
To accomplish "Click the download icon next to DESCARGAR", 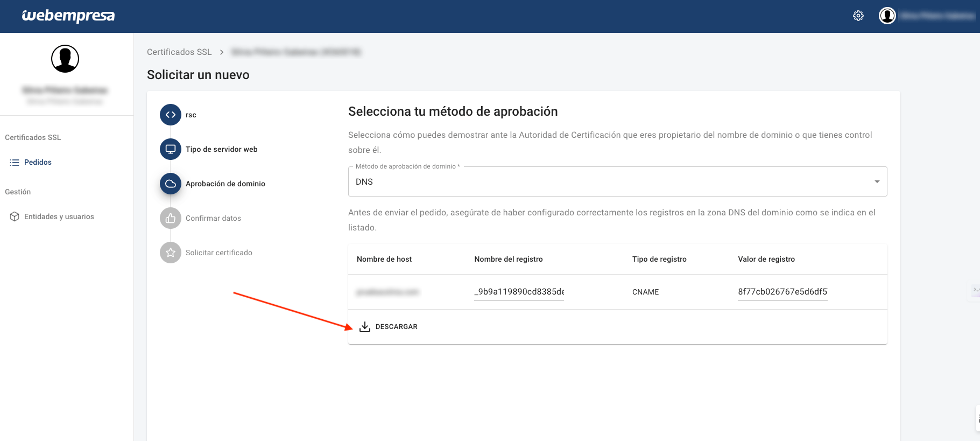I will coord(365,327).
